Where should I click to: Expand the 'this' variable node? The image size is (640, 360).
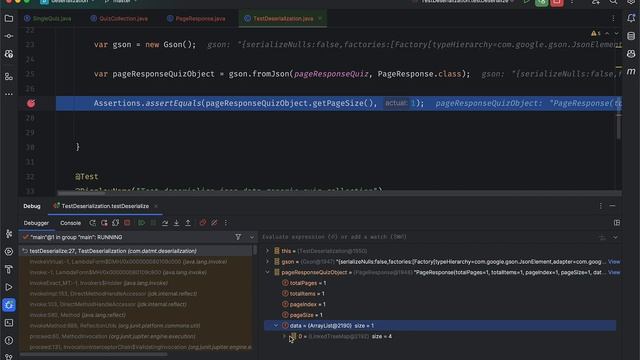point(268,251)
